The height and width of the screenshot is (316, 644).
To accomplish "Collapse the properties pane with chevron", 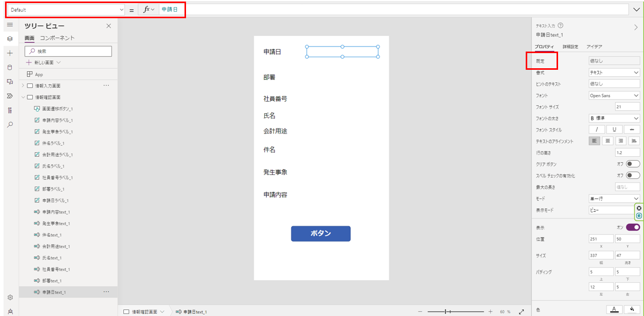I will coord(636,28).
